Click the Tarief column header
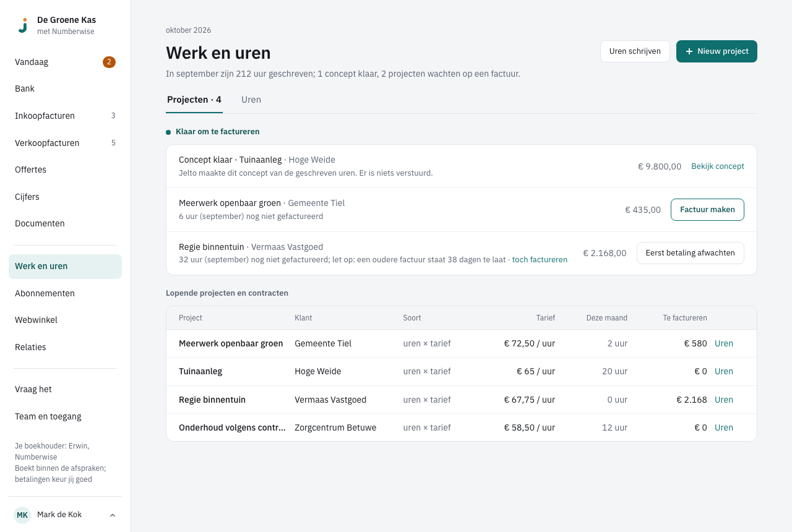The image size is (792, 532). pyautogui.click(x=546, y=318)
